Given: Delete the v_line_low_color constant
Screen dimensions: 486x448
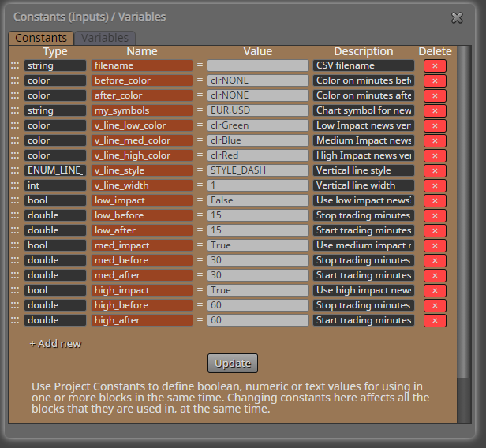Looking at the screenshot, I should [435, 125].
